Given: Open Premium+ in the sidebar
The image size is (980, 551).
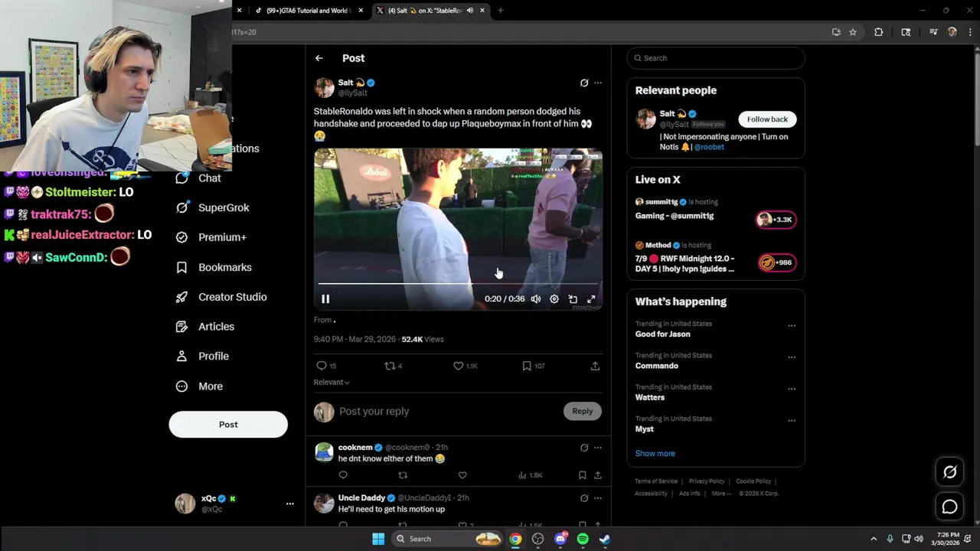Looking at the screenshot, I should tap(211, 237).
